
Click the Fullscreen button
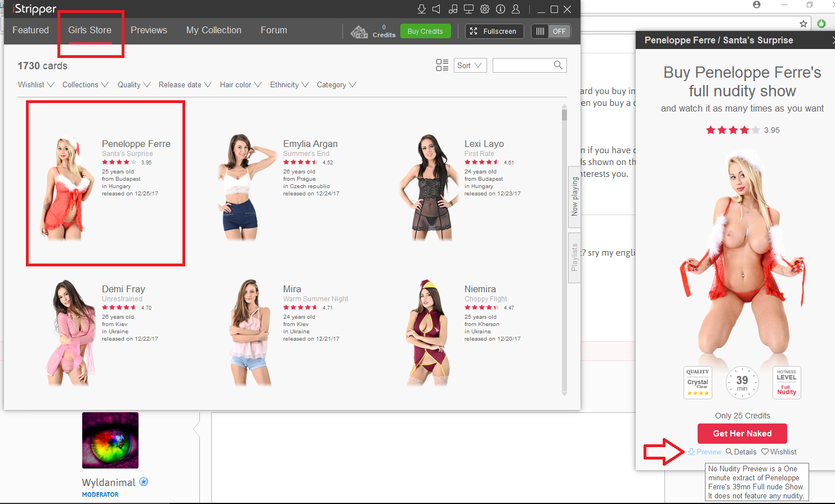[x=494, y=32]
